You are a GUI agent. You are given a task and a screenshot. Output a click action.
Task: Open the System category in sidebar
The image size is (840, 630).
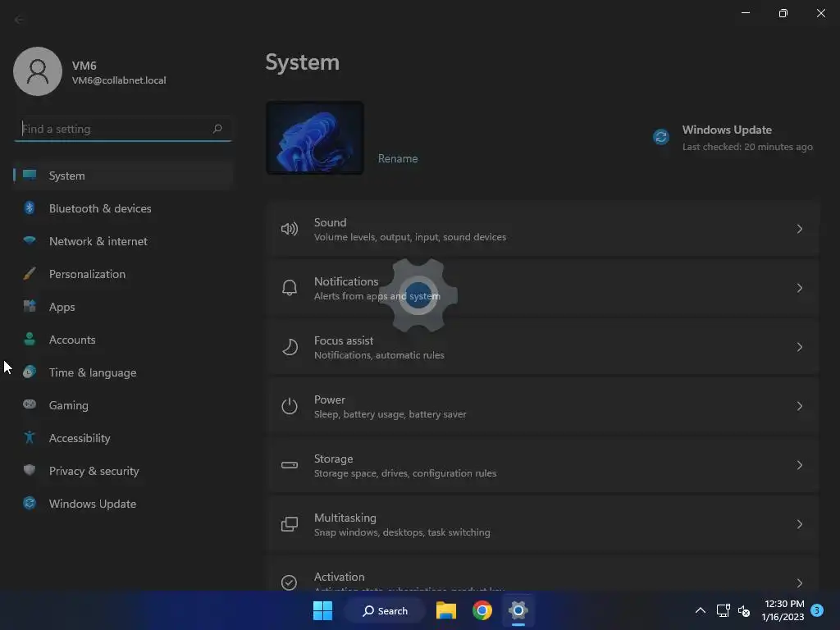pyautogui.click(x=123, y=176)
